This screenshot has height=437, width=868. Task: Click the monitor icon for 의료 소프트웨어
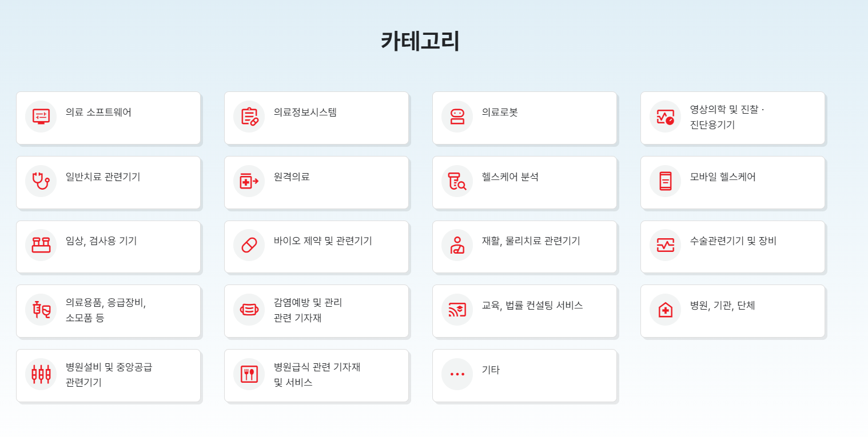41,117
